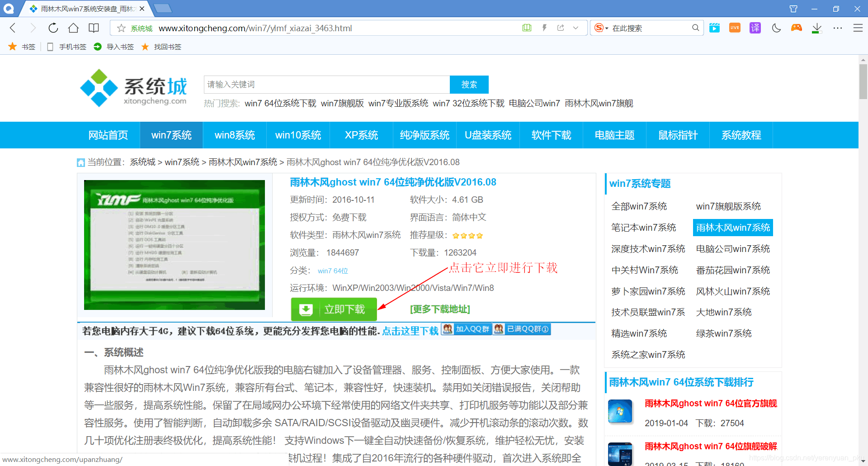This screenshot has height=466, width=868.
Task: Open U盘装系统 navigation tab
Action: click(x=488, y=135)
